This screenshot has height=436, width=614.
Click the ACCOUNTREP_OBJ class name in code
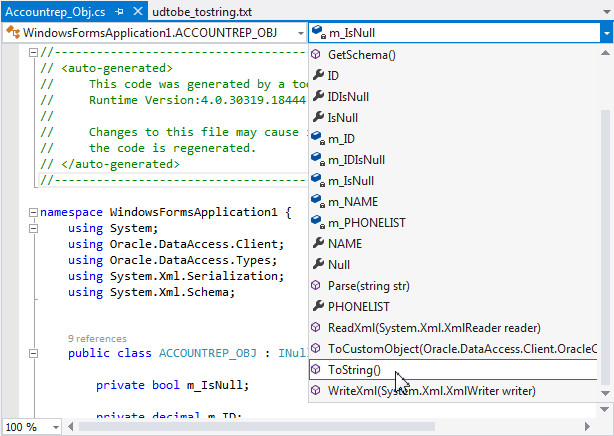tap(208, 353)
